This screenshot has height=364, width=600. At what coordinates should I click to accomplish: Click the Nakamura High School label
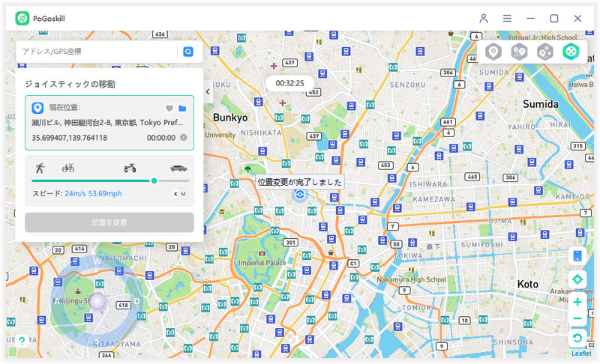tap(411, 279)
